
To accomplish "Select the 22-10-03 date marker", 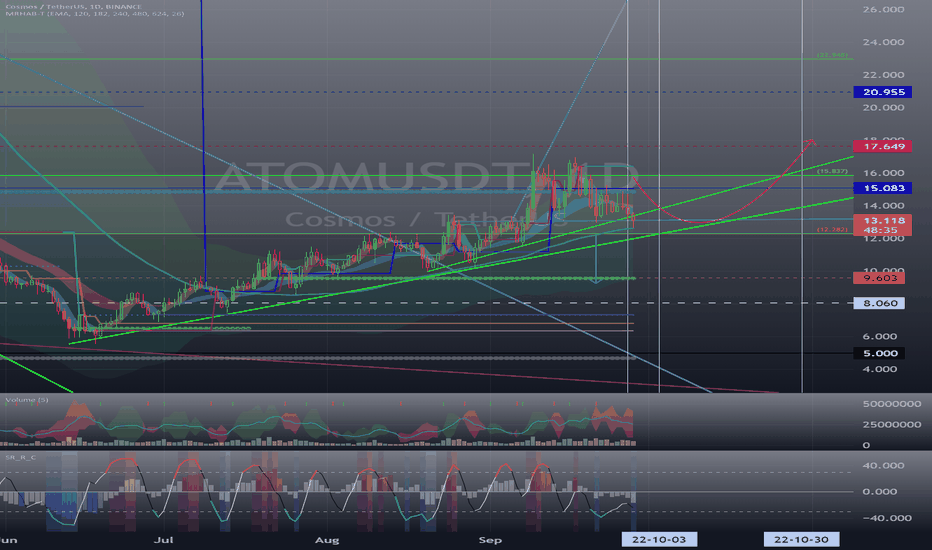I will pos(659,539).
